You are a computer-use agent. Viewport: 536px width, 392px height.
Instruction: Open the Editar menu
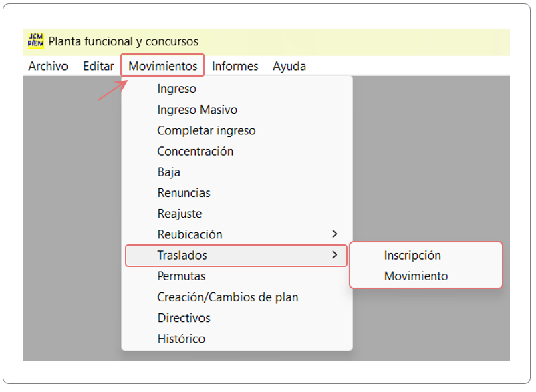click(x=98, y=66)
